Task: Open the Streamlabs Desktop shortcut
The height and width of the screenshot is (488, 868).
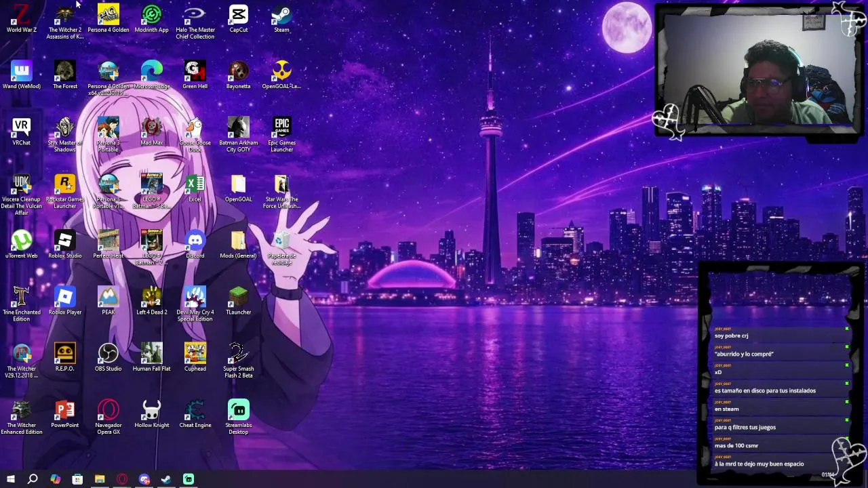Action: [239, 418]
